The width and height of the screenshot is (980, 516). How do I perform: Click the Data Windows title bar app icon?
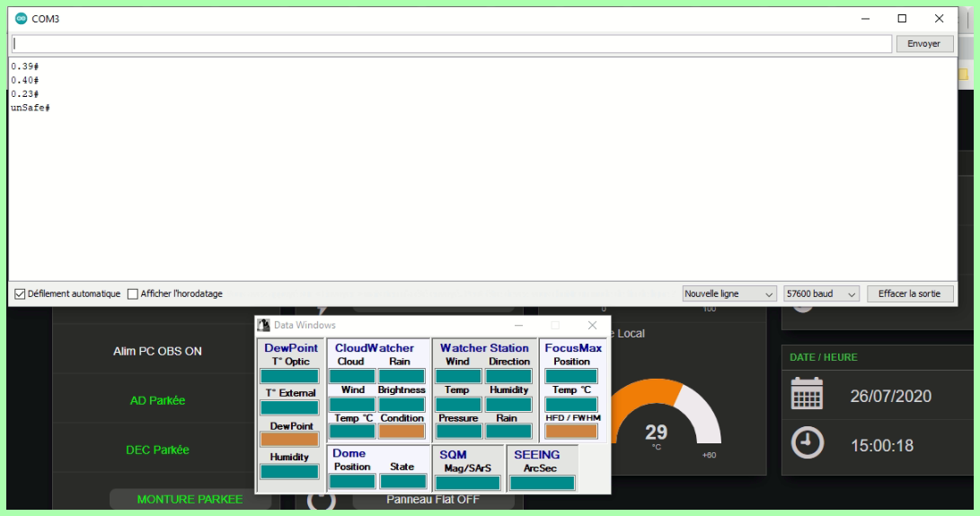(264, 325)
